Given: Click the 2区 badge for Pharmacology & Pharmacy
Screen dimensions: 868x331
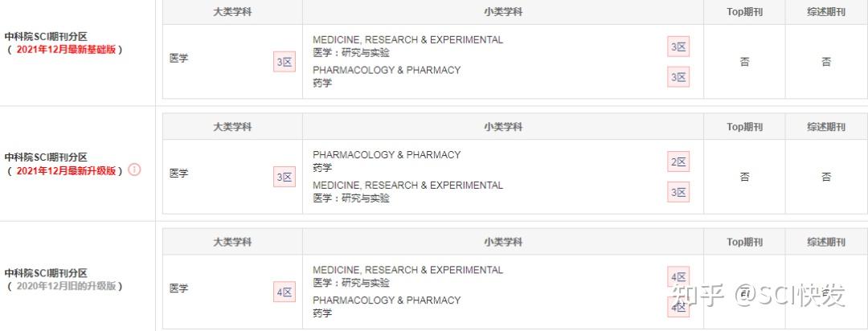Looking at the screenshot, I should (x=678, y=162).
